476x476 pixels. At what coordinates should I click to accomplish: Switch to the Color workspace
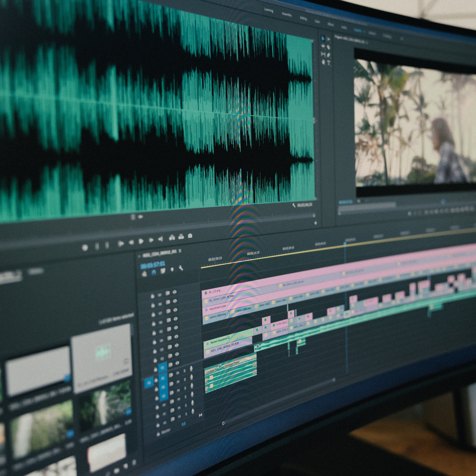coord(317,22)
